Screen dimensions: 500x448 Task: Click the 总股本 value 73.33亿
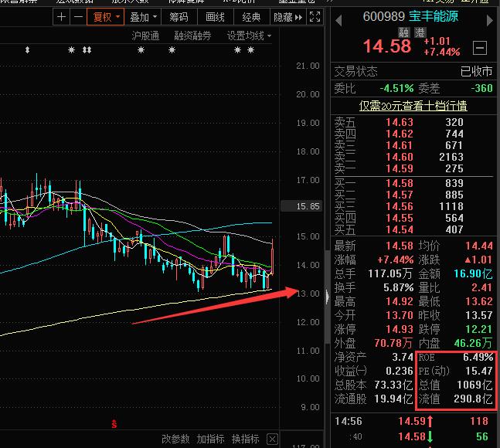tap(394, 385)
